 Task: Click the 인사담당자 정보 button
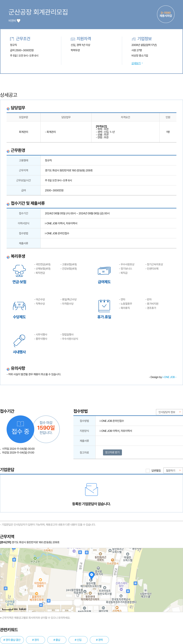click(169, 412)
